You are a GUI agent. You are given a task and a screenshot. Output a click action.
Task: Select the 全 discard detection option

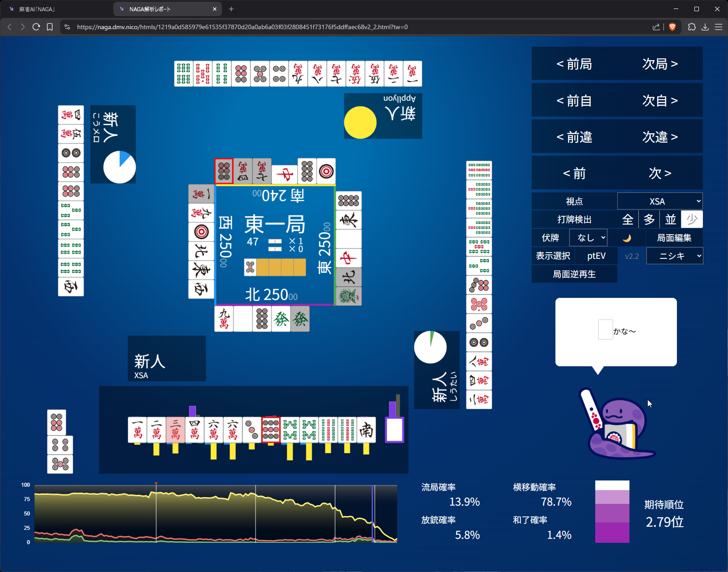[x=628, y=219]
